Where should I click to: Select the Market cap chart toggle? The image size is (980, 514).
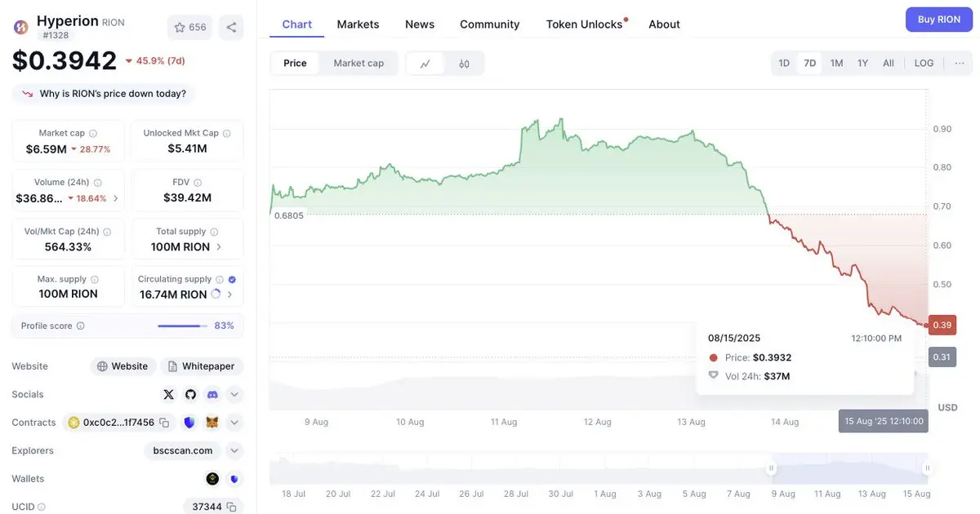(359, 63)
